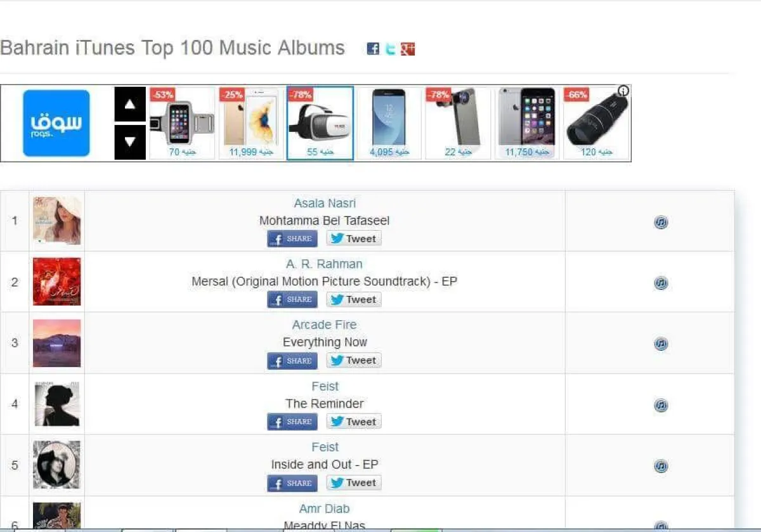This screenshot has height=532, width=761.
Task: Click the VR headset product ad priced 55
Action: click(x=320, y=123)
